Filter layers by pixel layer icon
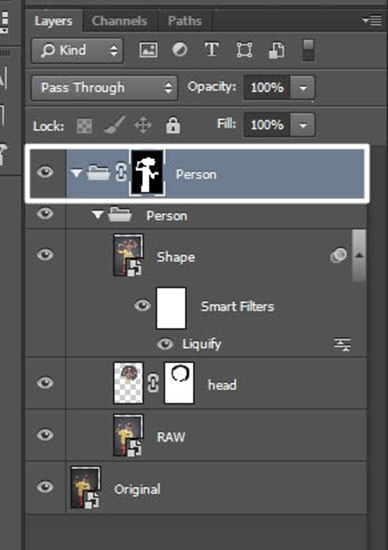Screen dimensions: 388x550 [x=148, y=50]
